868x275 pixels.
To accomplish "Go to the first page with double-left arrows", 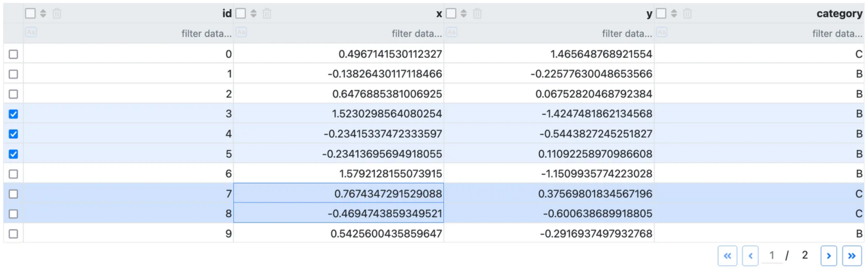I will pos(727,256).
